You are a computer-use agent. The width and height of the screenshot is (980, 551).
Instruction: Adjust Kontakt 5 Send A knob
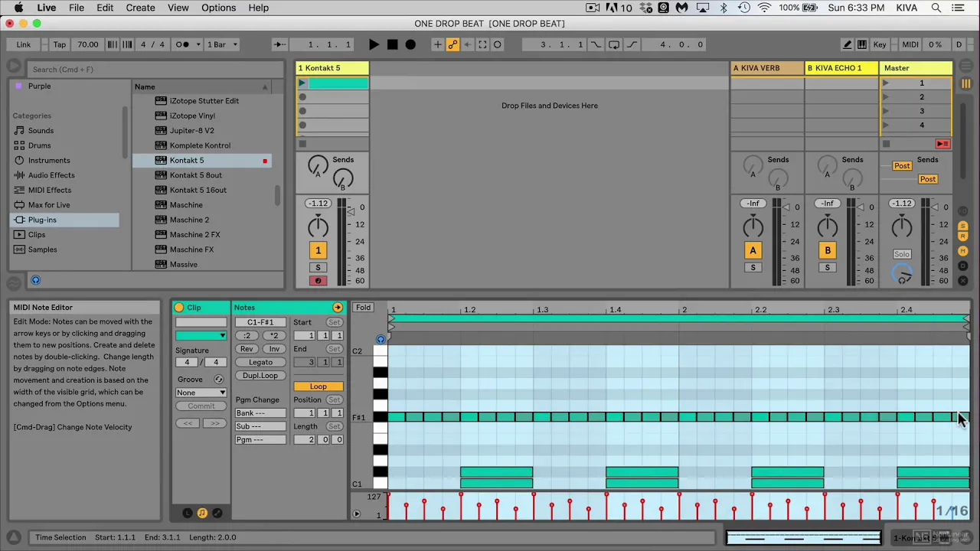[x=318, y=165]
